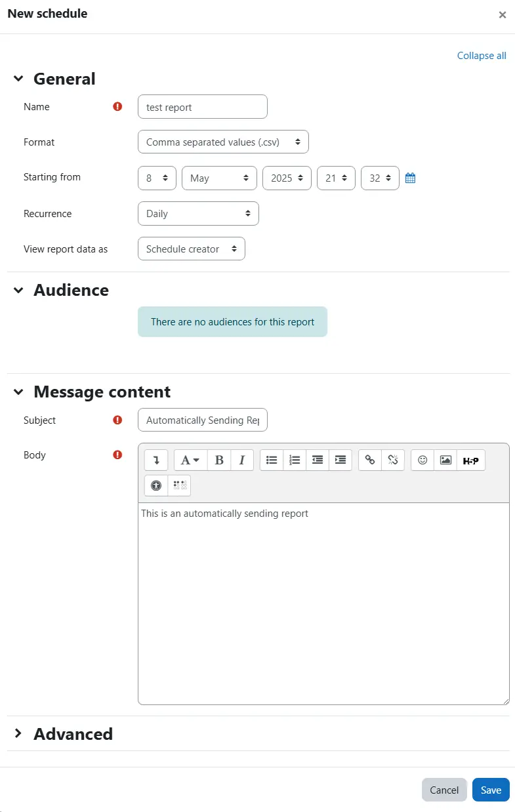Image resolution: width=515 pixels, height=812 pixels.
Task: Click the insert link icon
Action: pos(370,460)
